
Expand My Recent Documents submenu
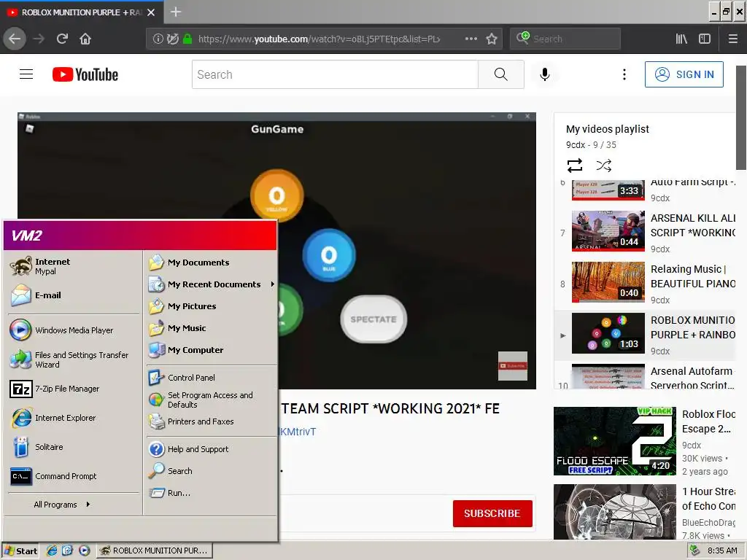(211, 284)
